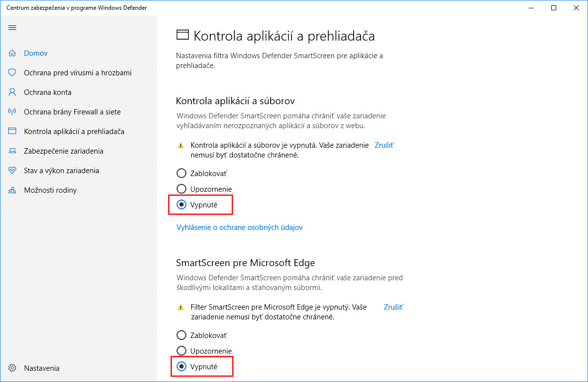Click the Firewall network antenna icon
The image size is (588, 382).
(12, 112)
